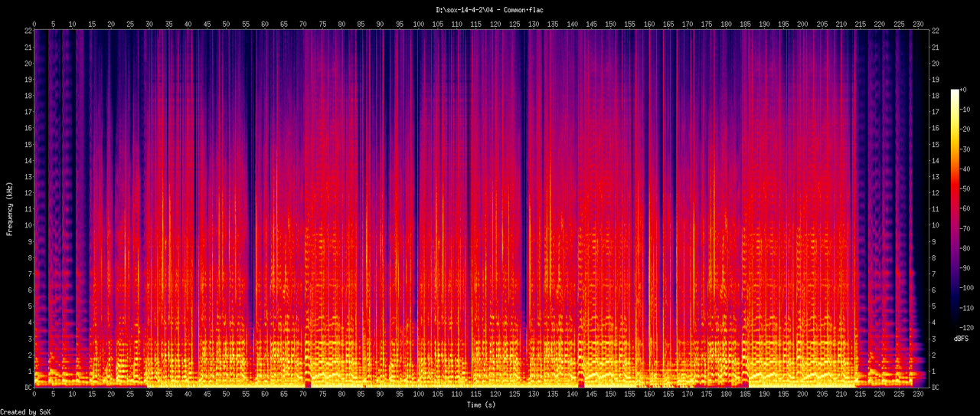This screenshot has height=416, width=980.
Task: Select the '-60' color scale label
Action: click(x=966, y=208)
